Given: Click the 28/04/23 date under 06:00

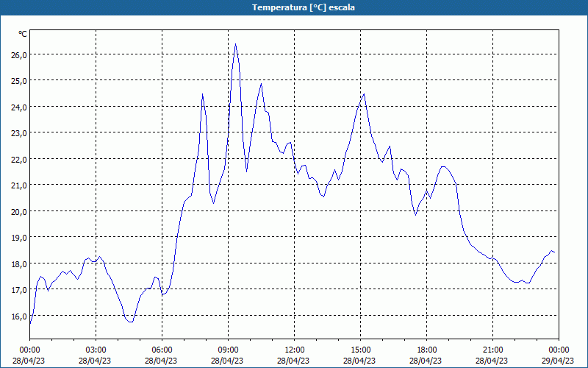Looking at the screenshot, I should click(x=161, y=361).
